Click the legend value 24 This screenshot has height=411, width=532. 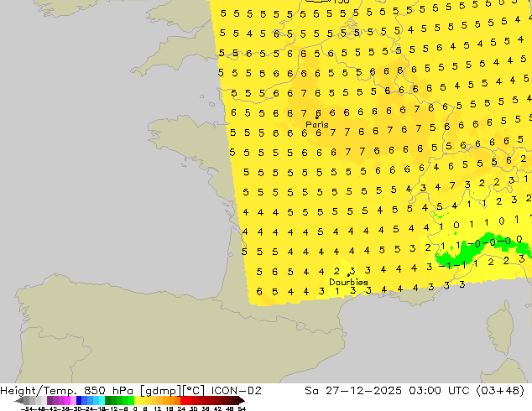(x=181, y=408)
